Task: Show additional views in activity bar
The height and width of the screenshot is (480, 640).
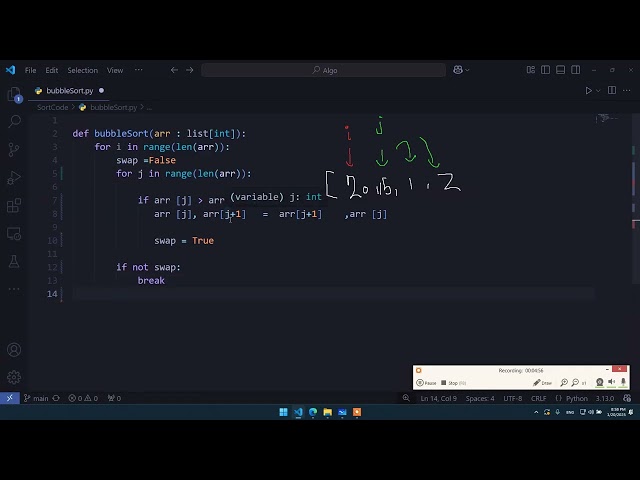Action: pos(14,289)
